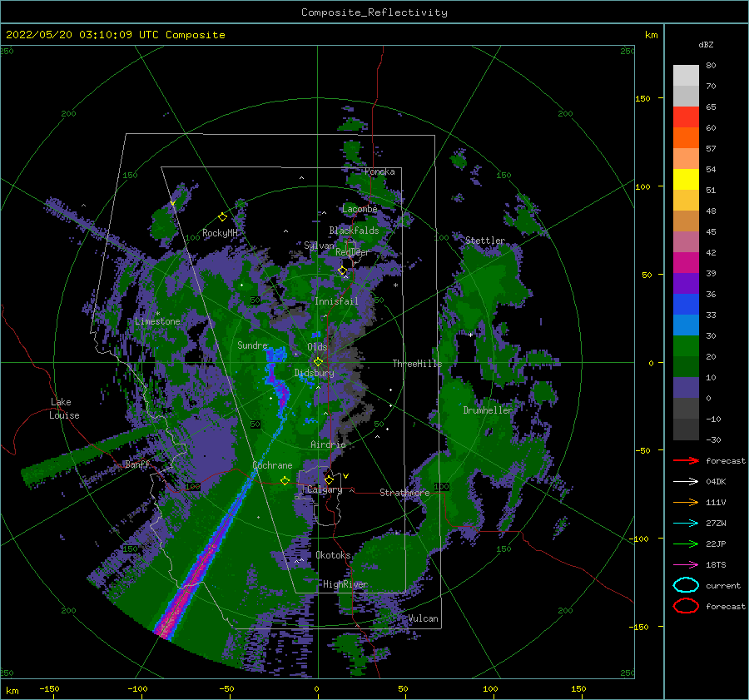749x700 pixels.
Task: Click the Strathmore label
Action: pos(404,493)
